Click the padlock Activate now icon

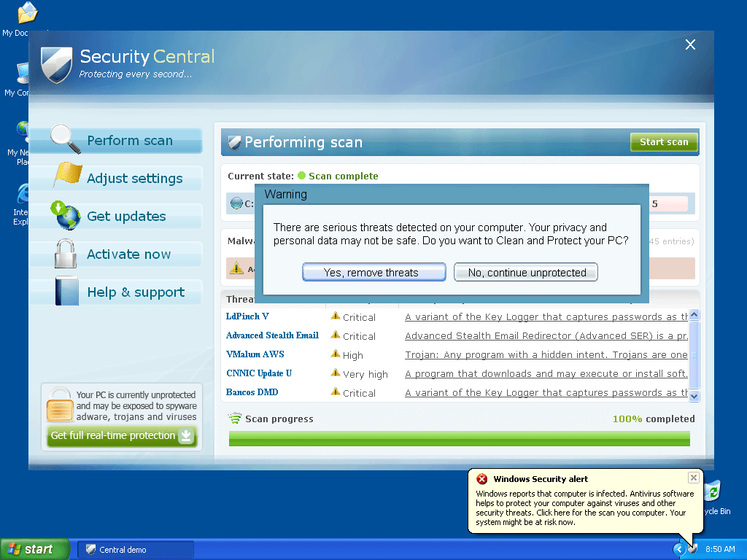pyautogui.click(x=66, y=254)
